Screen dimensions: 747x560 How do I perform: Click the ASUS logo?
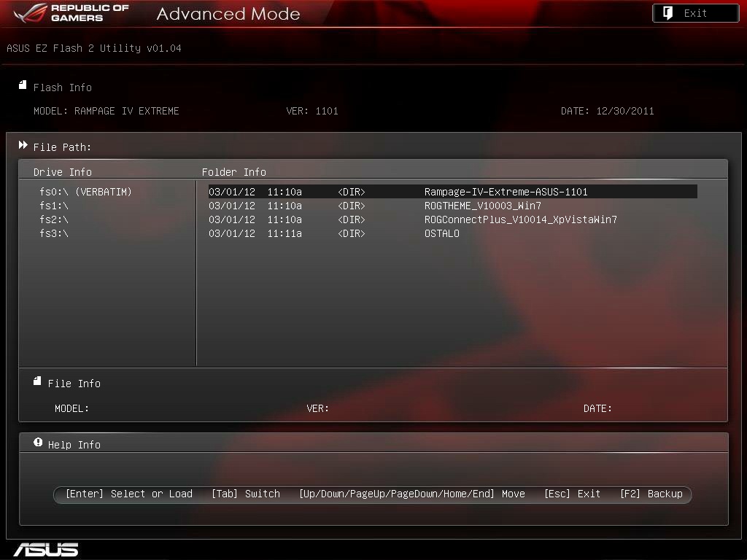pos(46,550)
